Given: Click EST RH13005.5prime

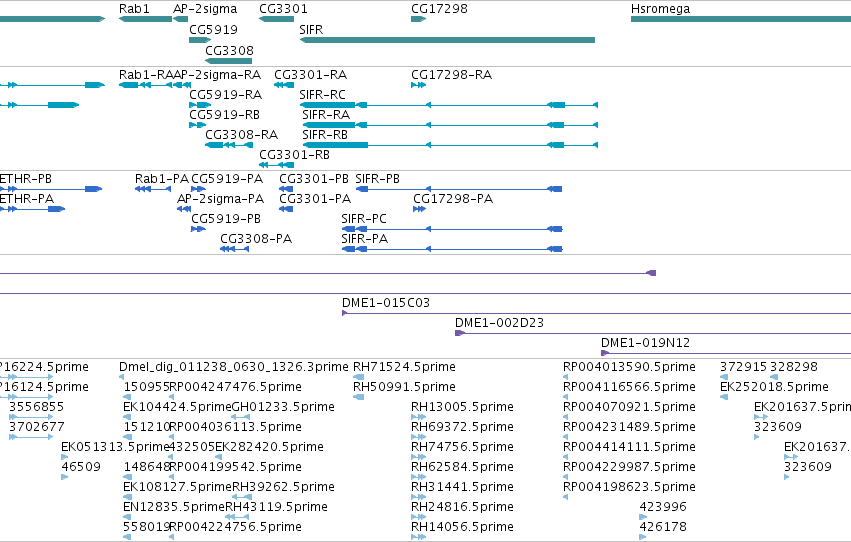Looking at the screenshot, I should point(462,407).
